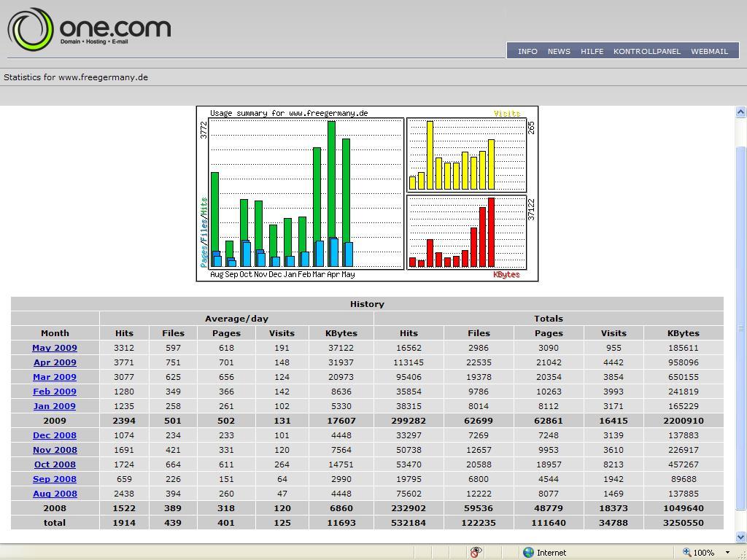The width and height of the screenshot is (747, 560).
Task: Open the Aug 2008 statistics link
Action: 55,494
